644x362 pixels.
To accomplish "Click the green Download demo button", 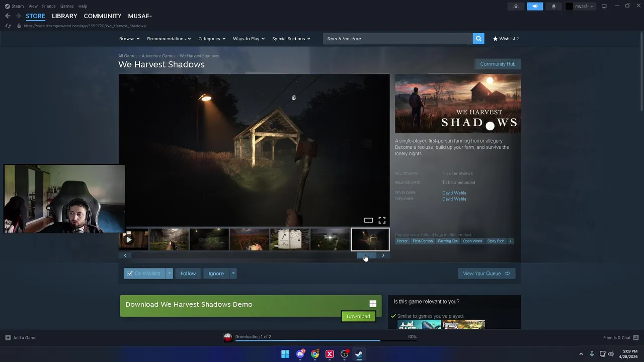I will tap(358, 316).
